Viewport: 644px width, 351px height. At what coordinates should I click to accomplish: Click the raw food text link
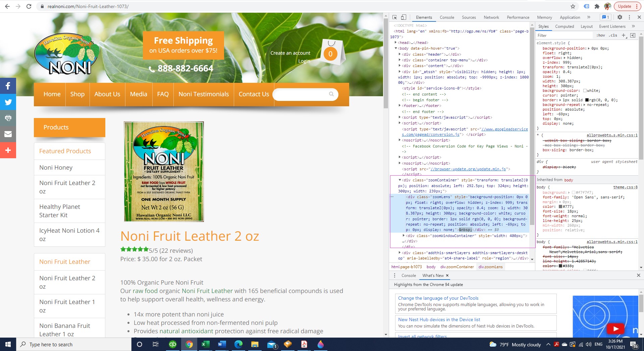point(145,291)
